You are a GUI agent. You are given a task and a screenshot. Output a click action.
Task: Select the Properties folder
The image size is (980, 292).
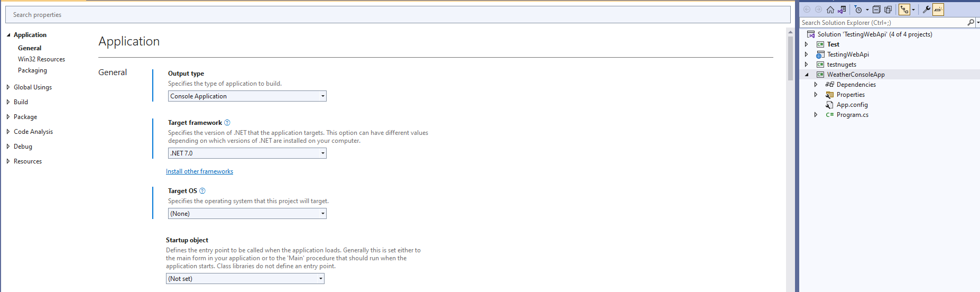tap(850, 95)
